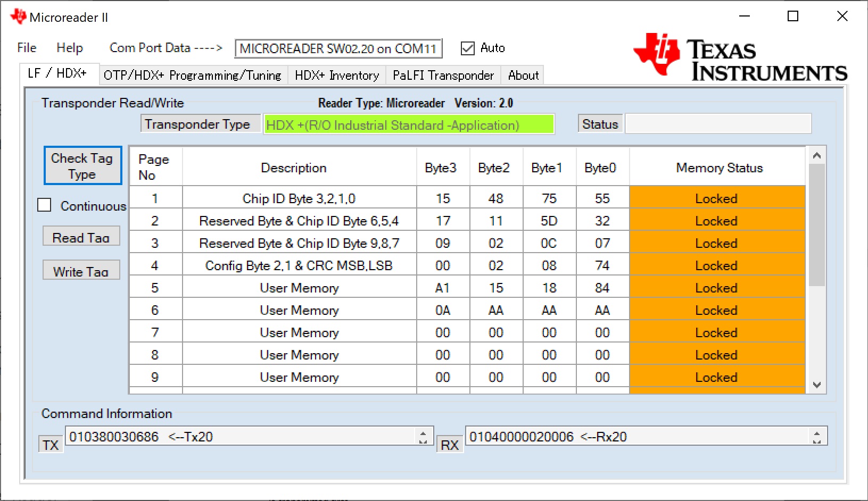The height and width of the screenshot is (501, 868).
Task: Click the Texas Instruments logo
Action: point(740,57)
